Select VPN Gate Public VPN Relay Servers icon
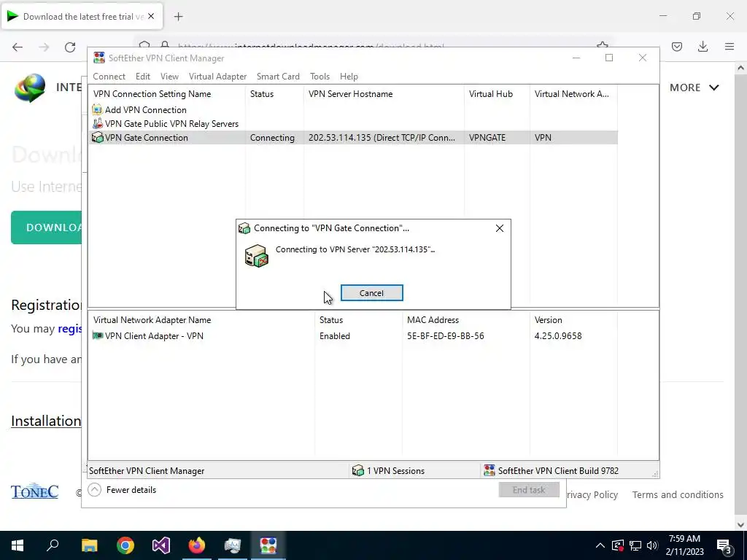The height and width of the screenshot is (560, 747). [97, 123]
